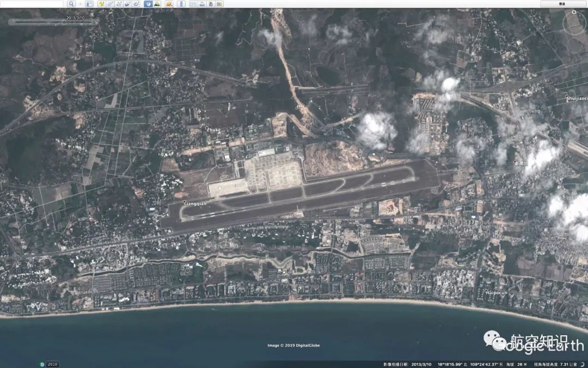Click the email icon in toolbar
Viewport: 588px width, 368px height.
(193, 4)
